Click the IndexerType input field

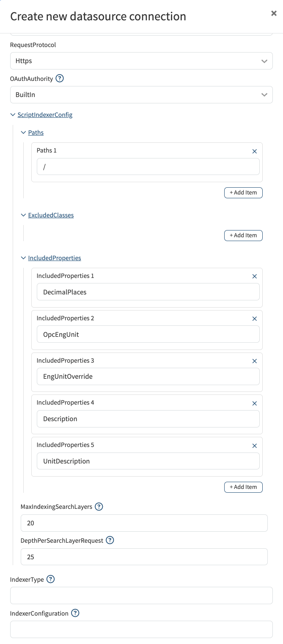[141, 596]
